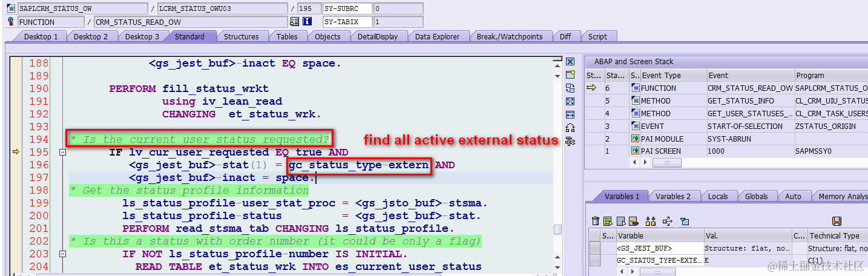The image size is (868, 276).
Task: Click line number 201 in editor
Action: pyautogui.click(x=39, y=228)
